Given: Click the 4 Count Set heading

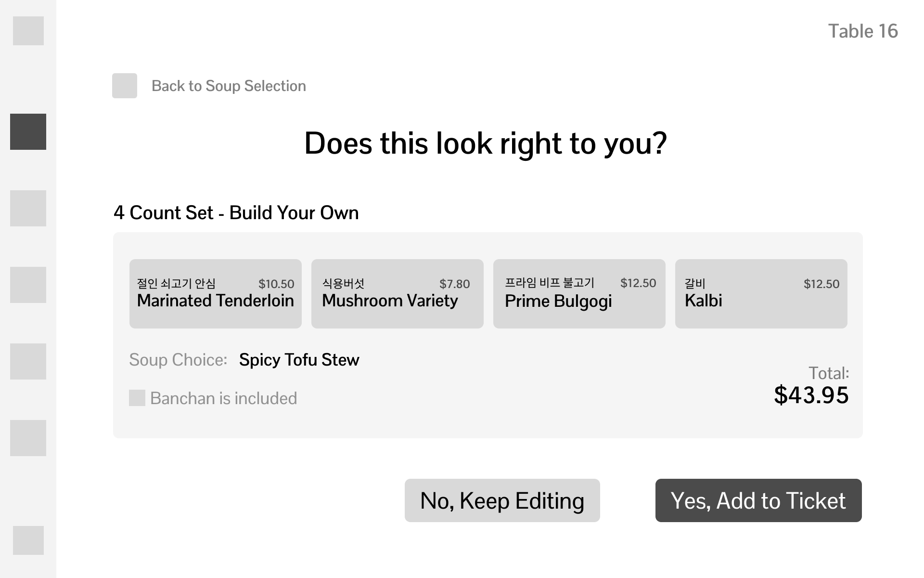Looking at the screenshot, I should pos(236,212).
